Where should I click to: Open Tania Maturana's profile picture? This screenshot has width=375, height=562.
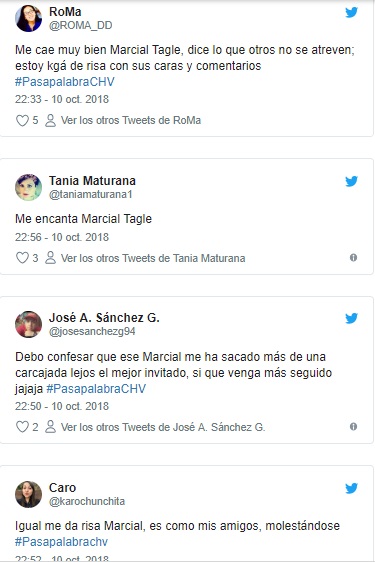click(x=28, y=187)
